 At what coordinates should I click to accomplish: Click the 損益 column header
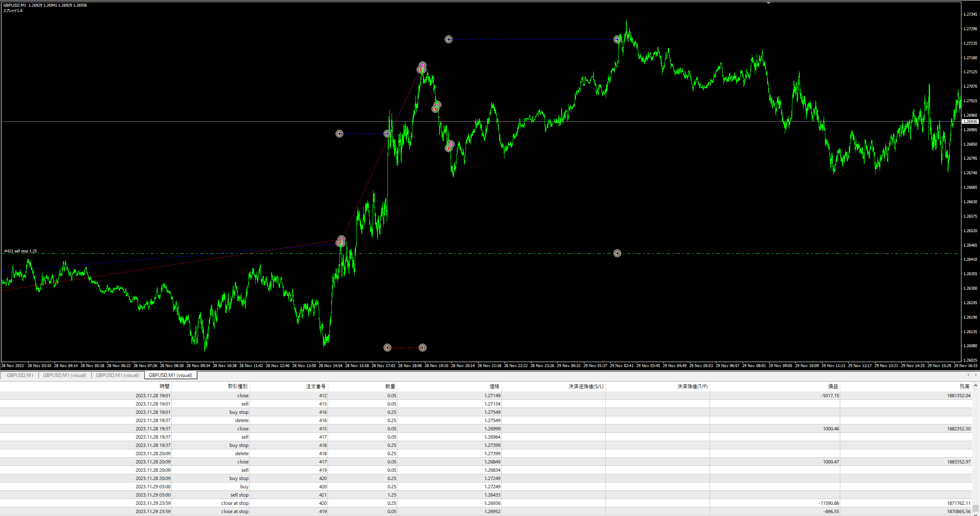tap(833, 386)
